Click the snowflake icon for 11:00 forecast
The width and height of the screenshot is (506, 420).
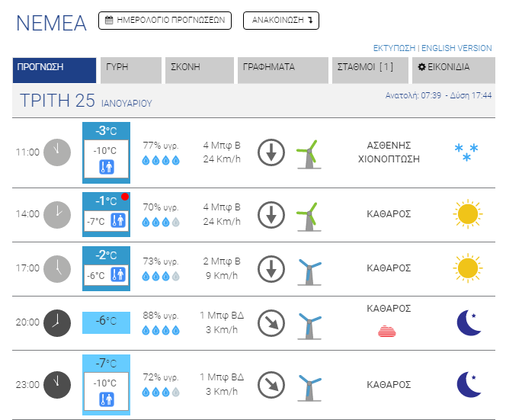pyautogui.click(x=466, y=151)
